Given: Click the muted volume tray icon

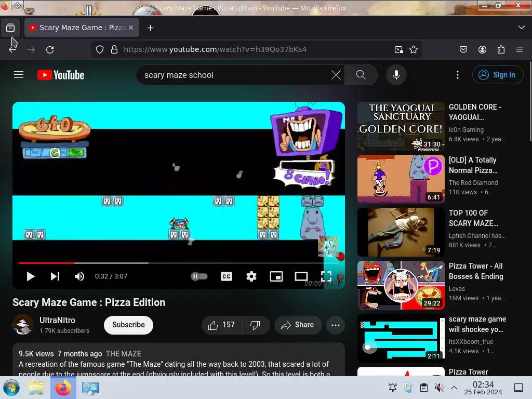Looking at the screenshot, I should coord(439,387).
